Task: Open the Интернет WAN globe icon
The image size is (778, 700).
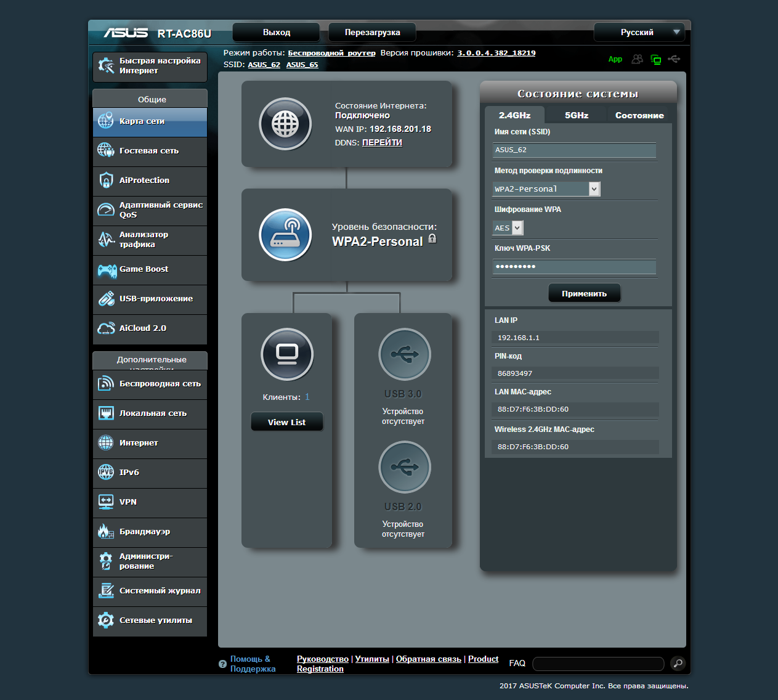Action: coord(106,442)
